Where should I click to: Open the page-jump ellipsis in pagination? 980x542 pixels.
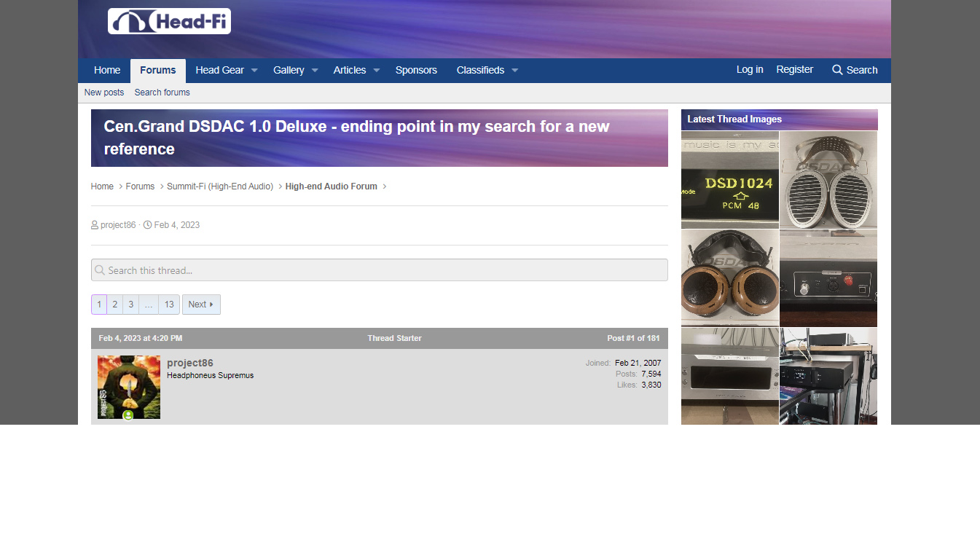(x=149, y=305)
